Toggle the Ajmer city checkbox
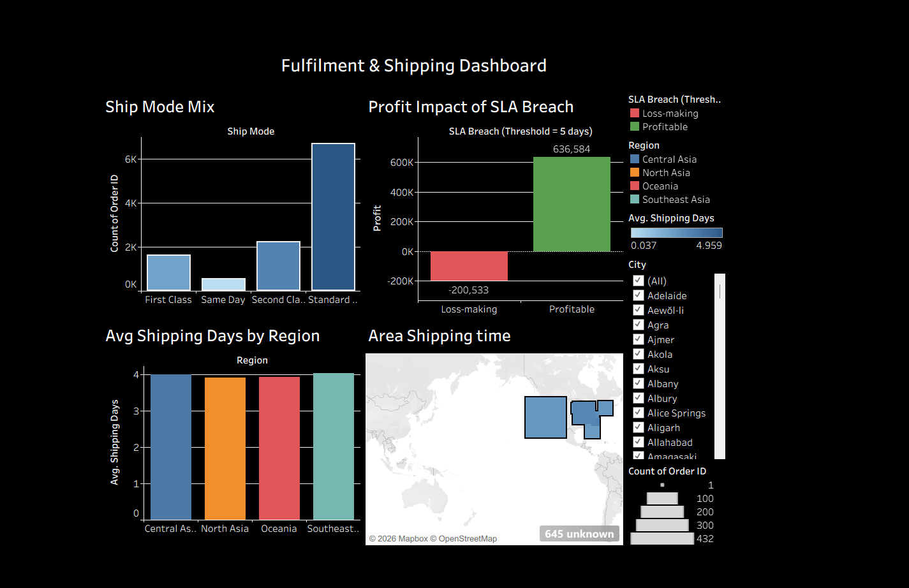The image size is (909, 588). coord(638,339)
